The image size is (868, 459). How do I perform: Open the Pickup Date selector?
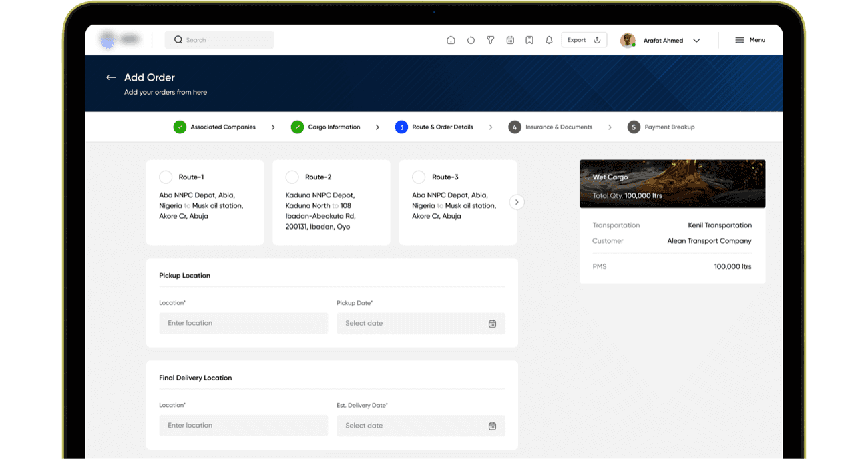tap(421, 323)
